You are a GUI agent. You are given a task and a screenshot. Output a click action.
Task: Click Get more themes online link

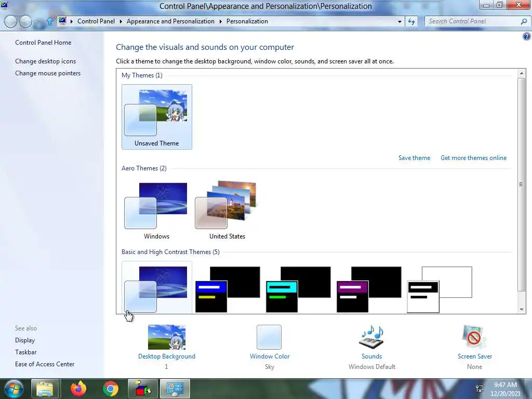(473, 158)
